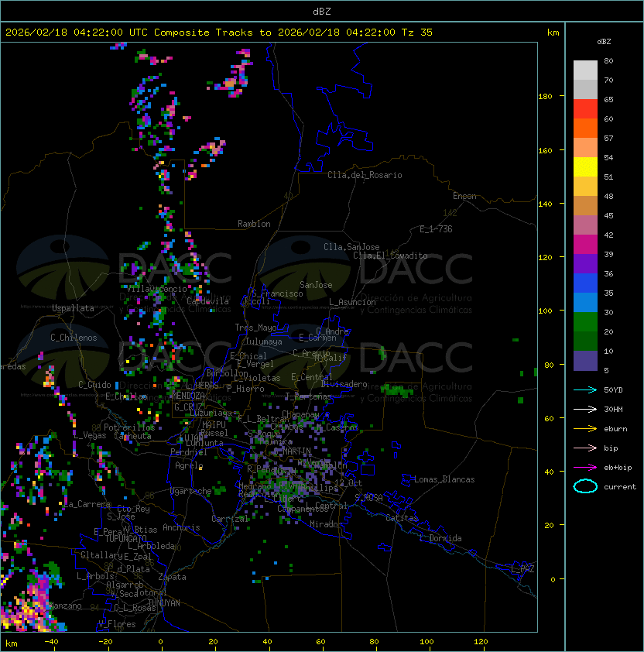Click the 'Catitas' map label
The image size is (644, 652).
pos(402,518)
